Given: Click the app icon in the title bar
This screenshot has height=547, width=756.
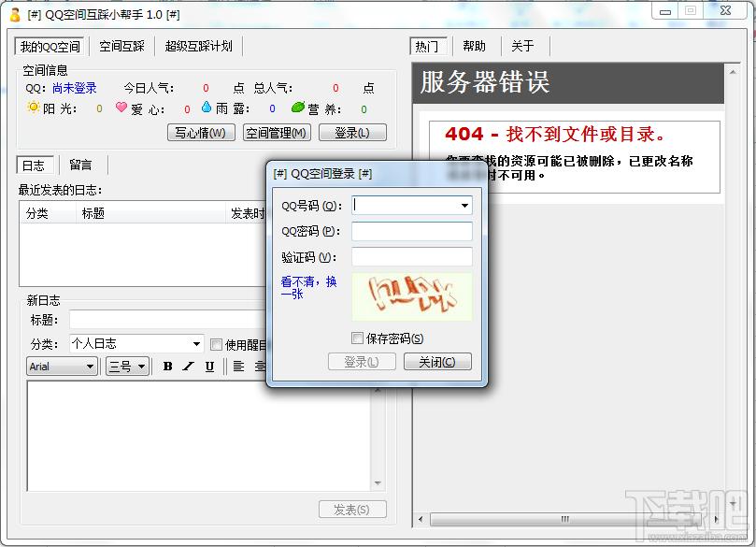Looking at the screenshot, I should pyautogui.click(x=15, y=15).
